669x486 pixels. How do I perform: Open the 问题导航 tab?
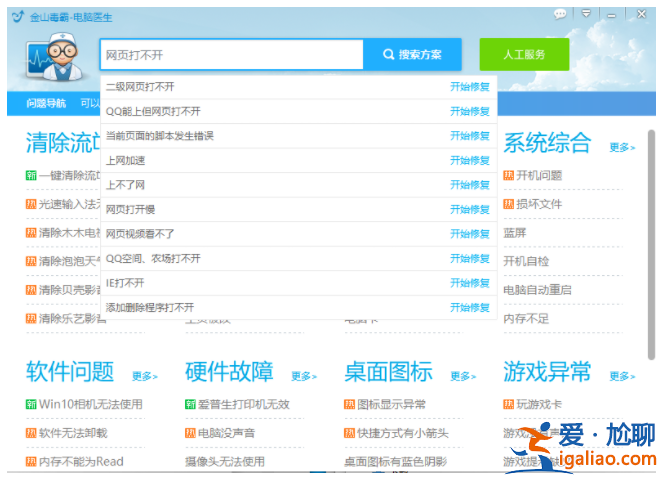[x=46, y=103]
